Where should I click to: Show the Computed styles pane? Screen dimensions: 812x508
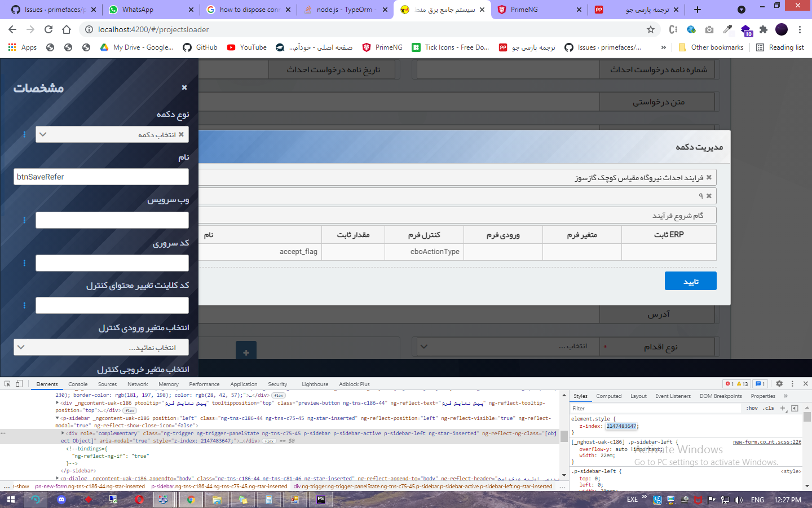click(609, 396)
